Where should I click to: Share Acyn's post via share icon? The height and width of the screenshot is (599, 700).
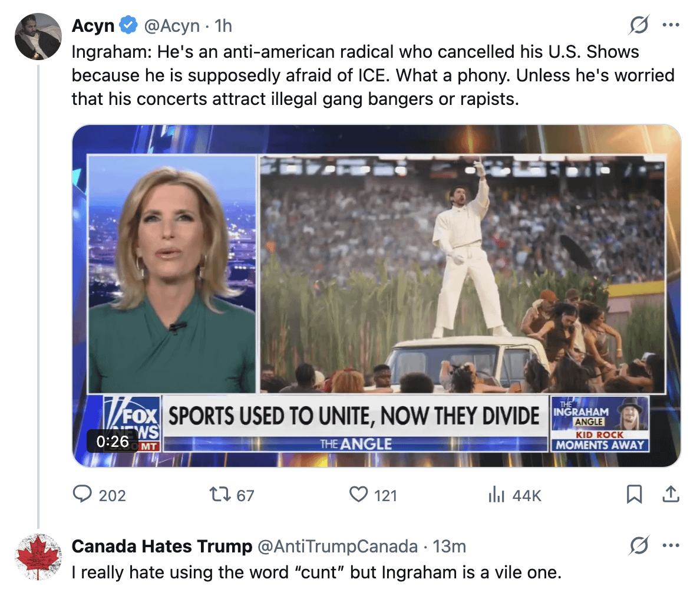(x=671, y=494)
